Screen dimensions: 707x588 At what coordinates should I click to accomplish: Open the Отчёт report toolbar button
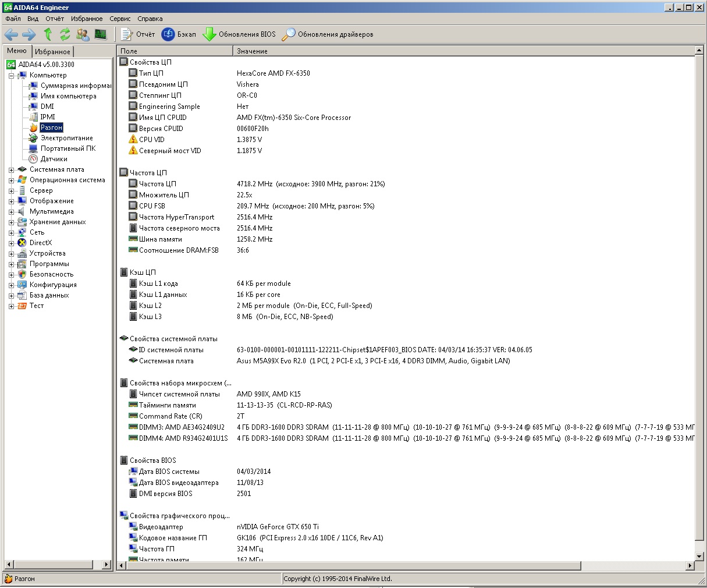click(x=138, y=34)
